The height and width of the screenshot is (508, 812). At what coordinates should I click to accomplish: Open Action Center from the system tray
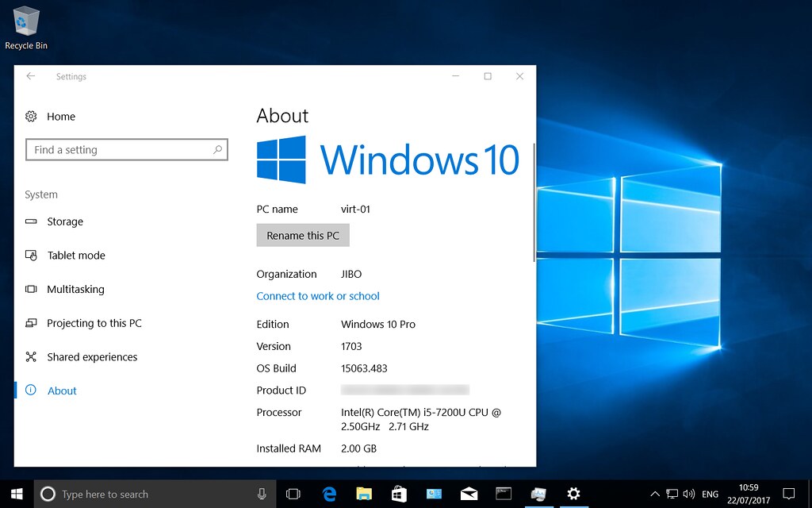790,493
